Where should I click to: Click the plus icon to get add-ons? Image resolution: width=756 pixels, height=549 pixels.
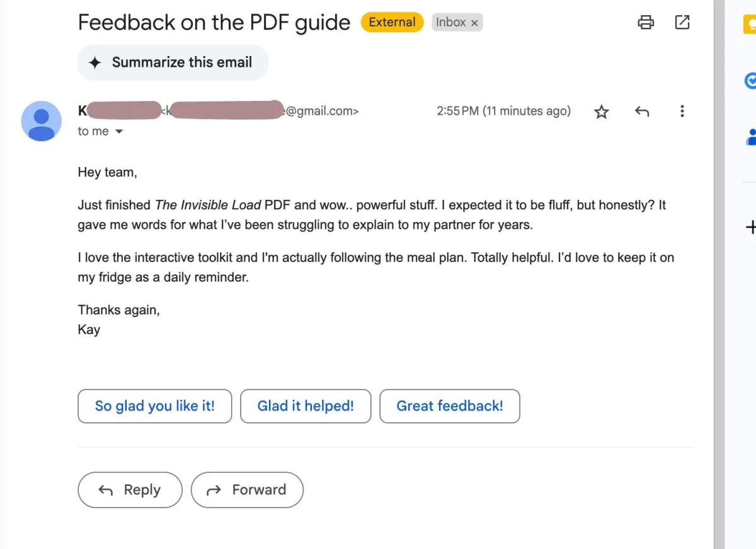click(750, 227)
